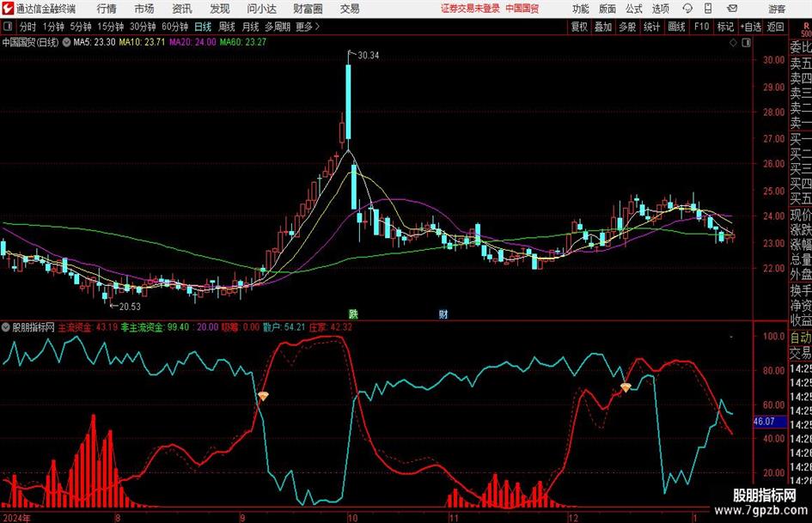812x523 pixels.
Task: Click the first orange diamond signal in indicator
Action: coord(264,396)
